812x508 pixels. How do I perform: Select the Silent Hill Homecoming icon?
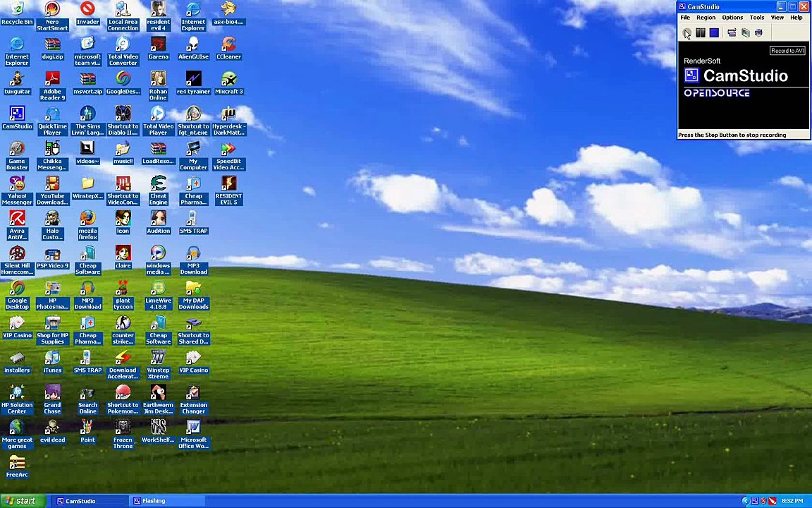click(x=17, y=260)
